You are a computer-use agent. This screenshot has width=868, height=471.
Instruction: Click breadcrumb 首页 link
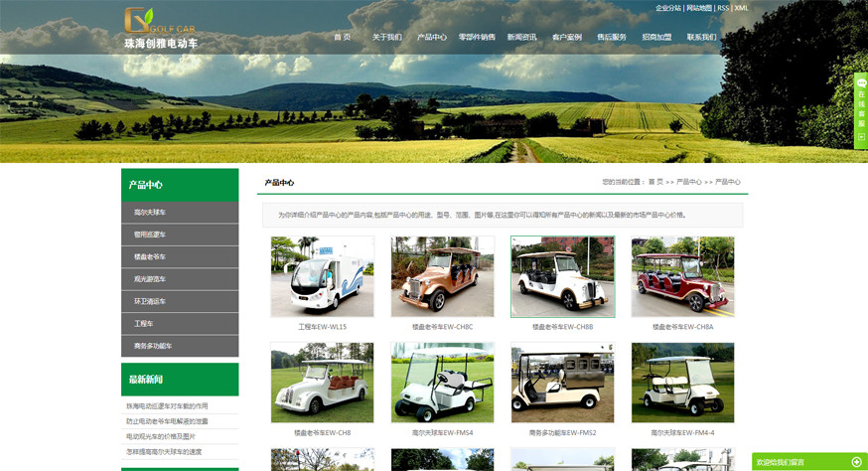tap(656, 182)
